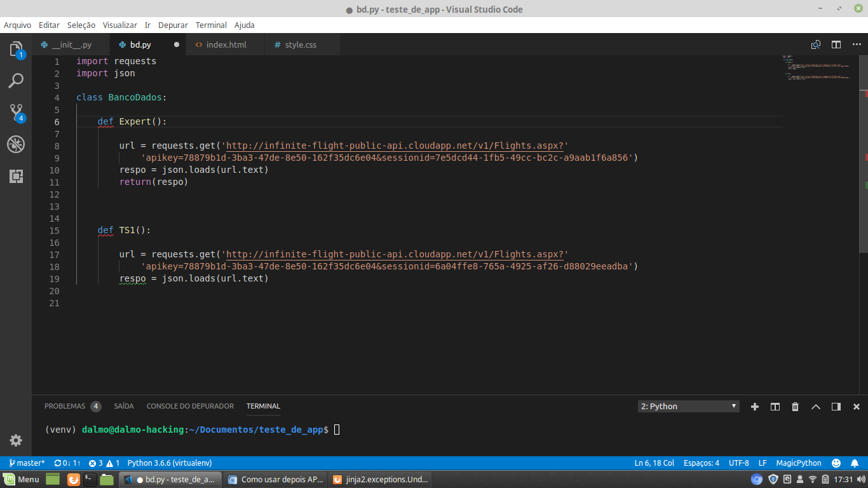Split the terminal panel
The image size is (868, 488).
(775, 407)
